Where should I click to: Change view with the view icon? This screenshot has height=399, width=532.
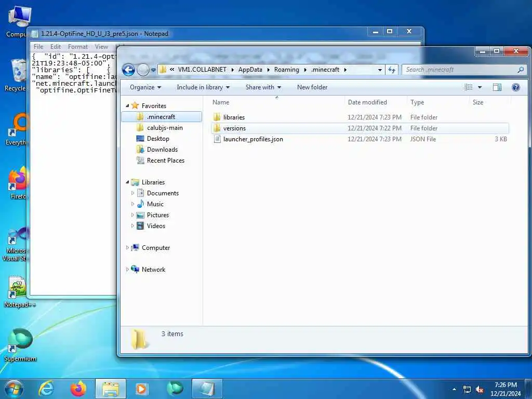pyautogui.click(x=469, y=87)
